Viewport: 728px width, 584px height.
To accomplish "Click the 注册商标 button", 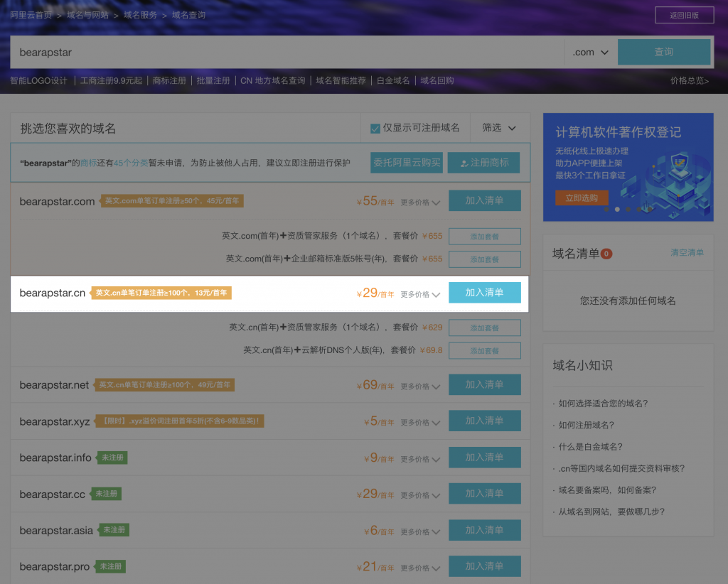I will (483, 163).
